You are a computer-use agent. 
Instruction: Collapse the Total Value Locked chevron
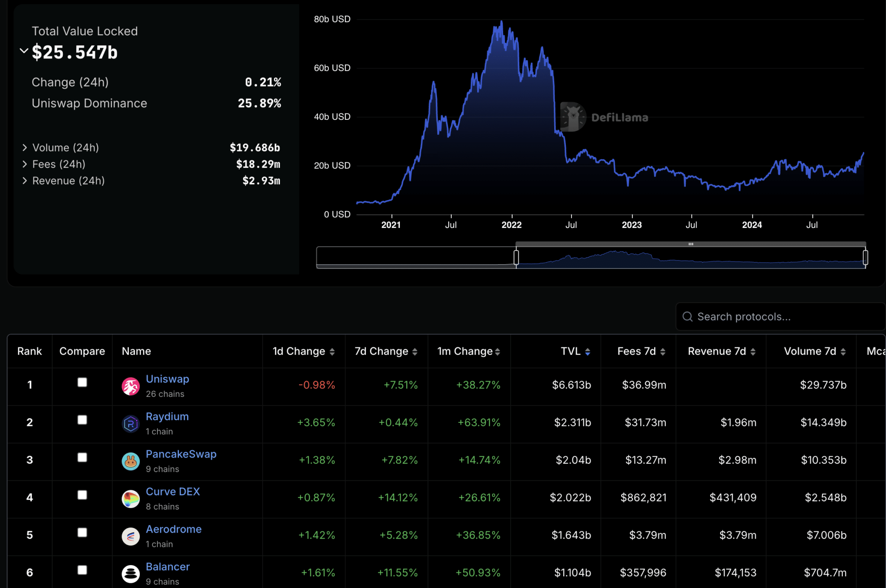click(24, 51)
